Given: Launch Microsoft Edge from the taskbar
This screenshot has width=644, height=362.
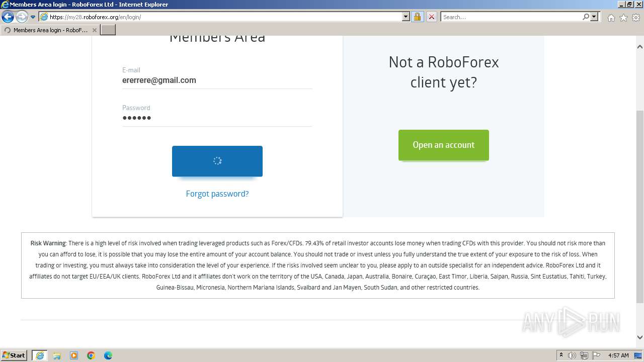Looking at the screenshot, I should tap(108, 355).
